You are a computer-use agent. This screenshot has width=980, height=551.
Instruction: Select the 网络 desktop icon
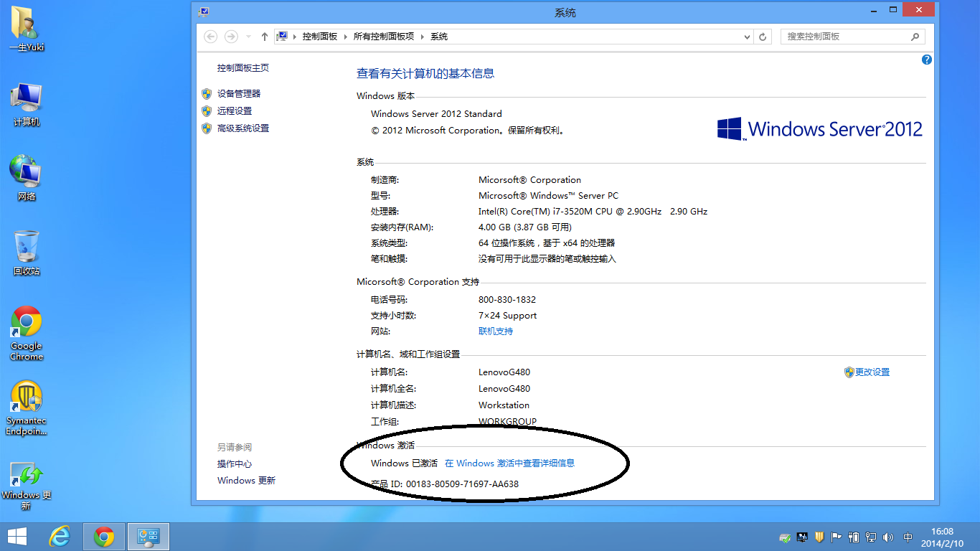point(27,178)
